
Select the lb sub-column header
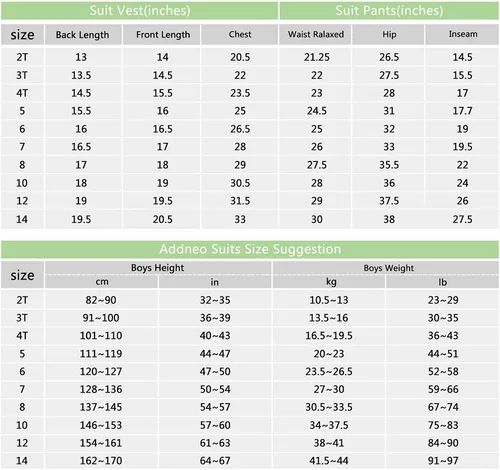(443, 282)
